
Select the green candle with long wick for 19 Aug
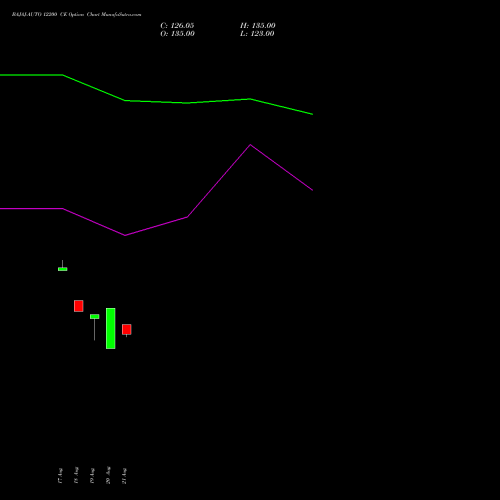94,316
